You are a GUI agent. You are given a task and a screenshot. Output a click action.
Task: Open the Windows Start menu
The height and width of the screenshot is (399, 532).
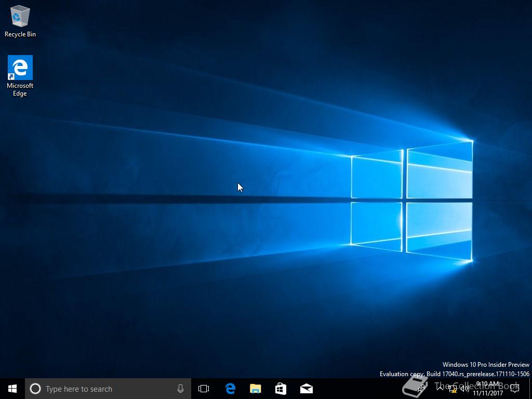pyautogui.click(x=12, y=389)
